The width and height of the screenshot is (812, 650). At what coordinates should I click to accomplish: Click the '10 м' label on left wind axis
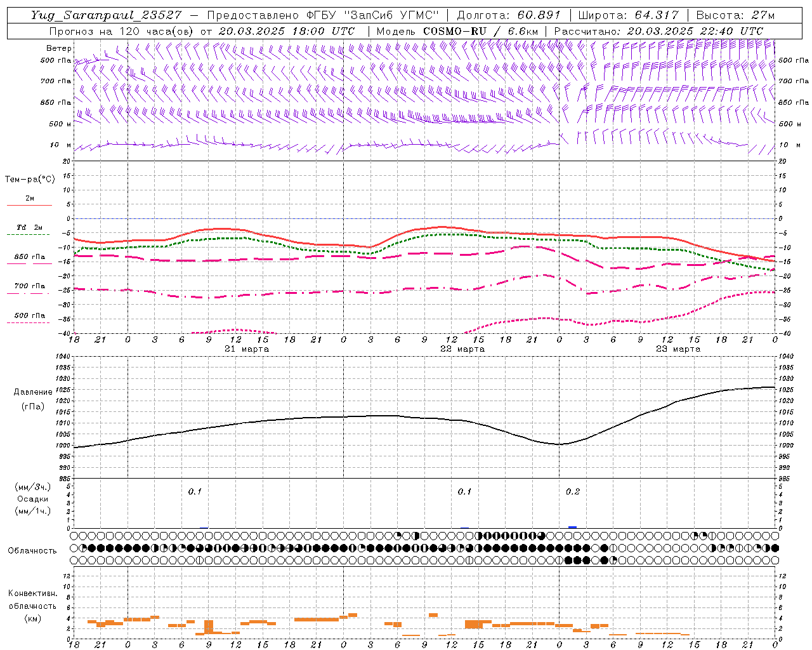tap(60, 145)
